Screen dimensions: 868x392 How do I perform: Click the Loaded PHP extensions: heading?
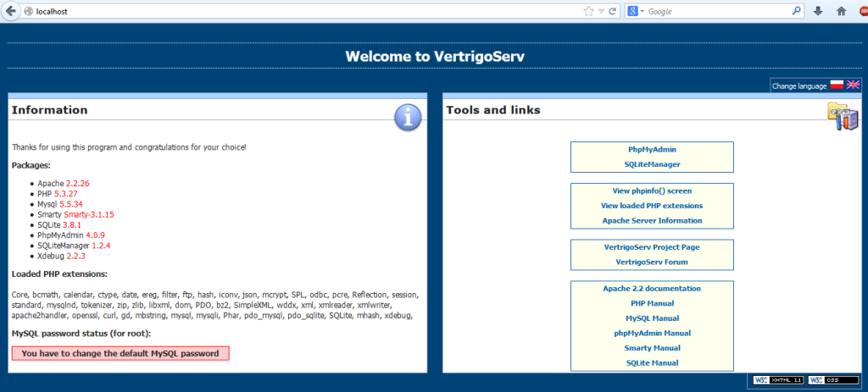[x=59, y=274]
